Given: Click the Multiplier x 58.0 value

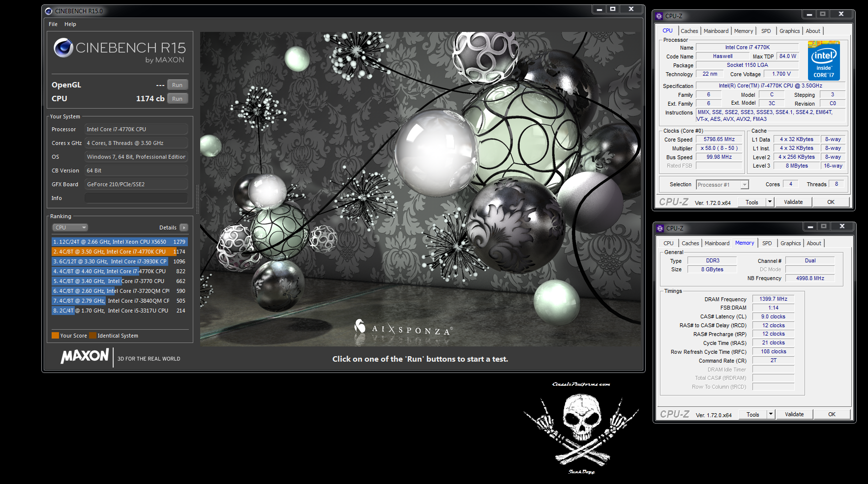Looking at the screenshot, I should (x=719, y=148).
